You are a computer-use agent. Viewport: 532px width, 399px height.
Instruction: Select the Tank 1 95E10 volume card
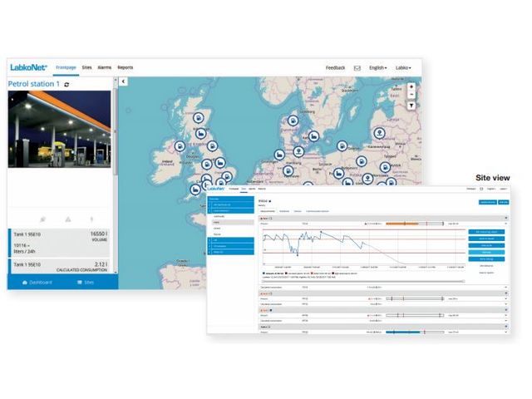click(x=59, y=241)
